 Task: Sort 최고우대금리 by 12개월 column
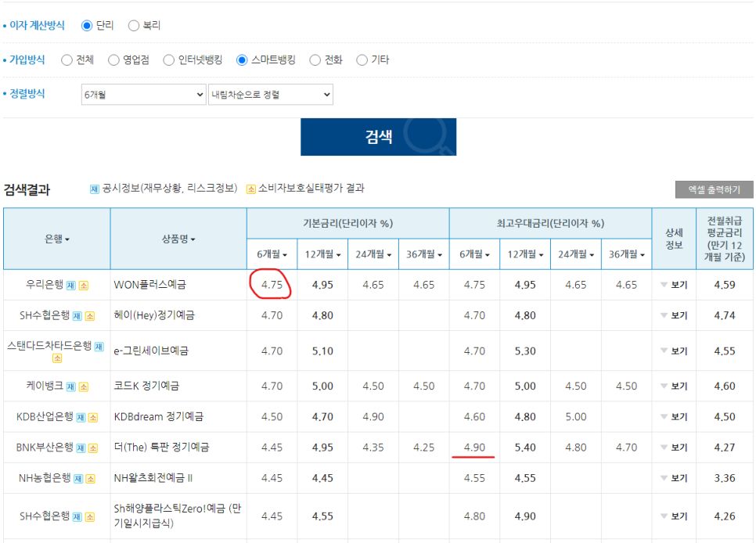pyautogui.click(x=525, y=254)
